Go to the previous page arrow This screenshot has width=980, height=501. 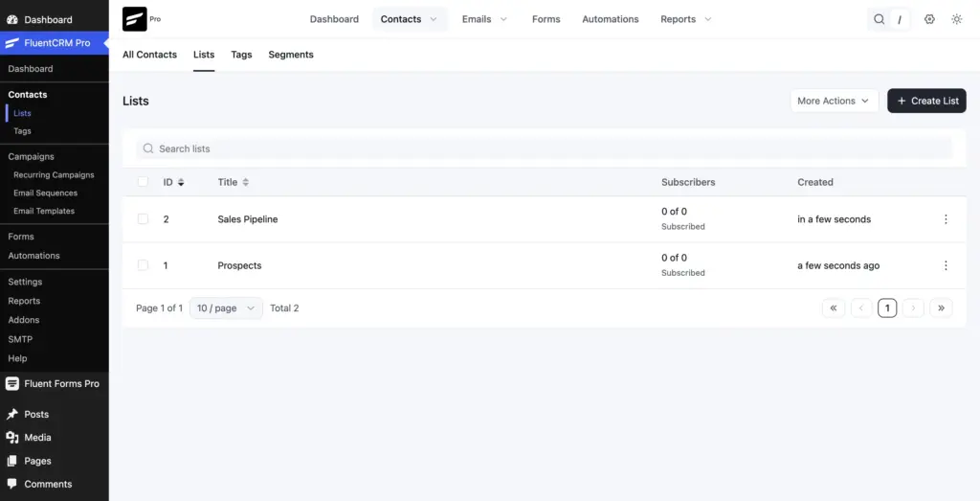tap(861, 307)
